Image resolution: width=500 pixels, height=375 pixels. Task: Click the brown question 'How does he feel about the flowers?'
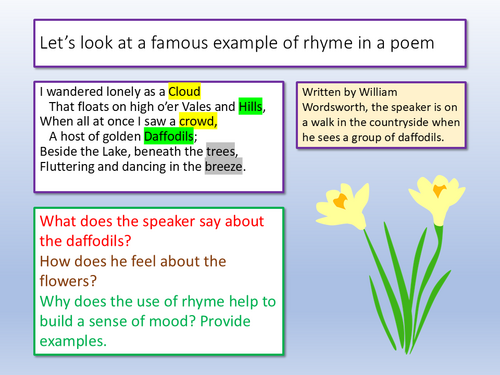click(133, 271)
